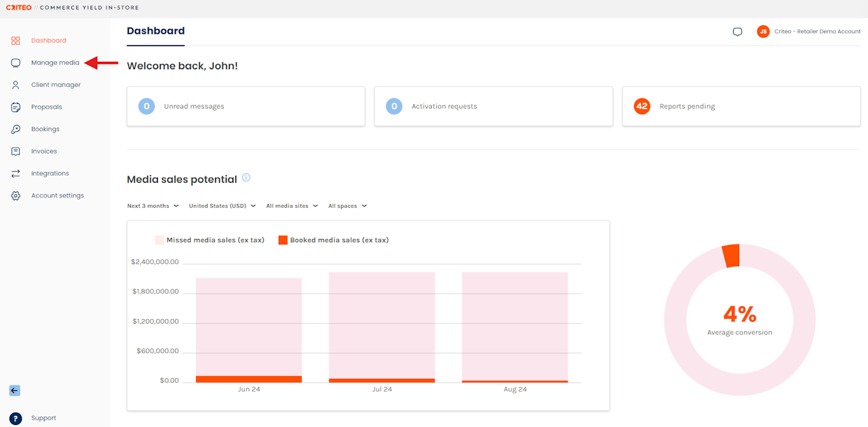Click the JS user avatar

(x=764, y=32)
